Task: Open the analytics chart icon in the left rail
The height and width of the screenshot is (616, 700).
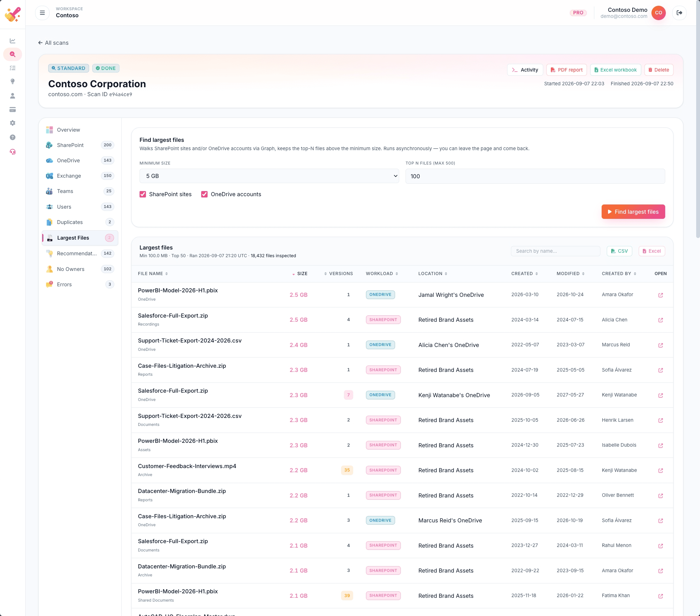Action: click(13, 41)
